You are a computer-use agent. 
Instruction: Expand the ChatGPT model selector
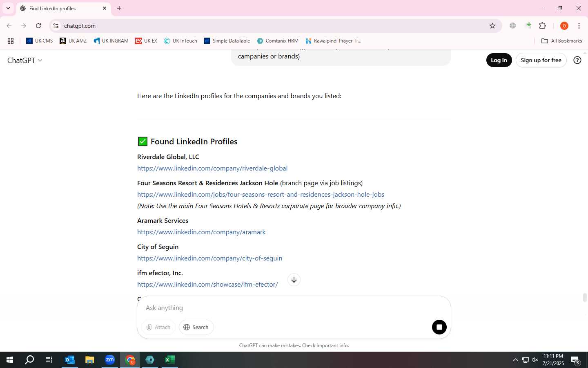(x=25, y=60)
